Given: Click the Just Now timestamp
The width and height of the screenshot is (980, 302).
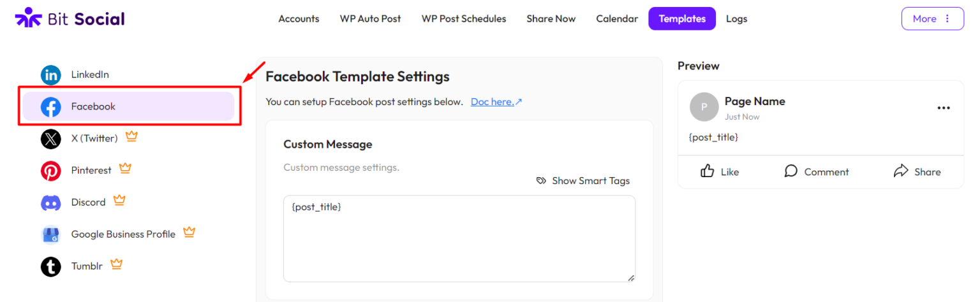Looking at the screenshot, I should point(742,117).
